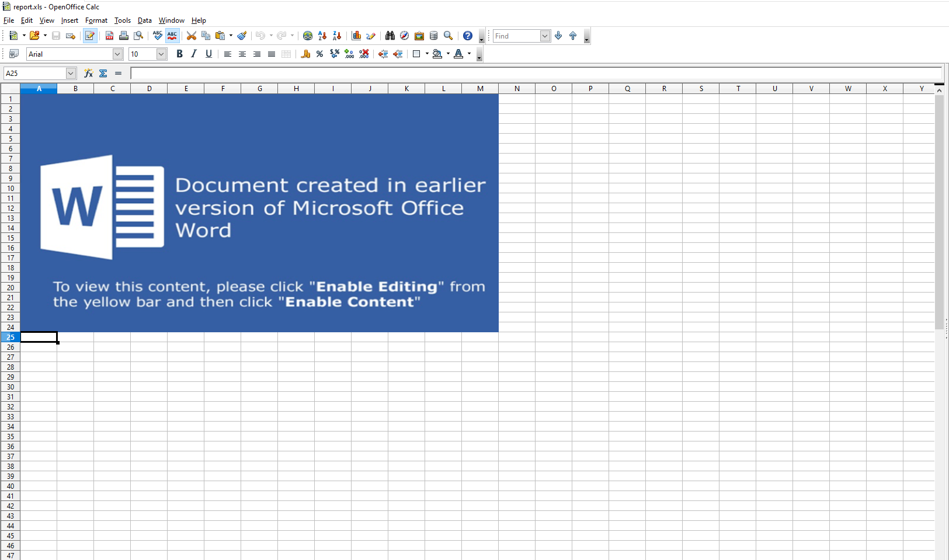This screenshot has height=560, width=949.
Task: Open Page Preview
Action: point(138,36)
